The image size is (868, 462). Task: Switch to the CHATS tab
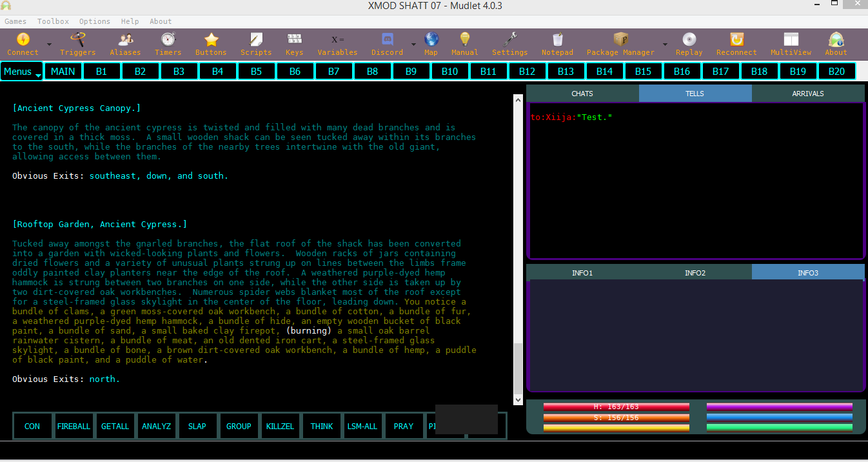tap(582, 94)
